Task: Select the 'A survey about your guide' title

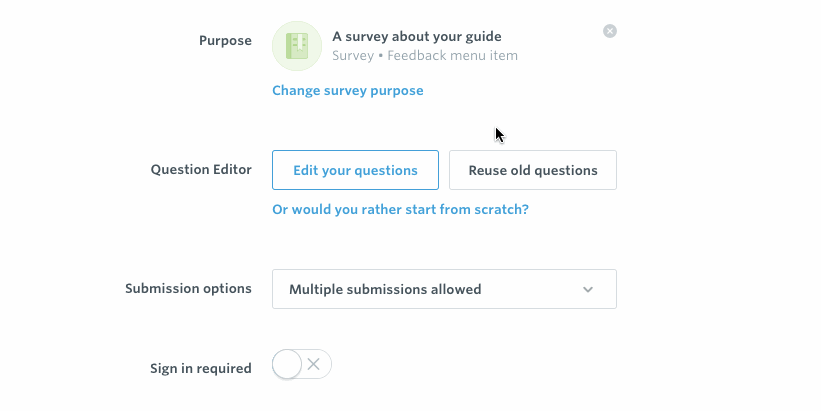Action: click(417, 37)
